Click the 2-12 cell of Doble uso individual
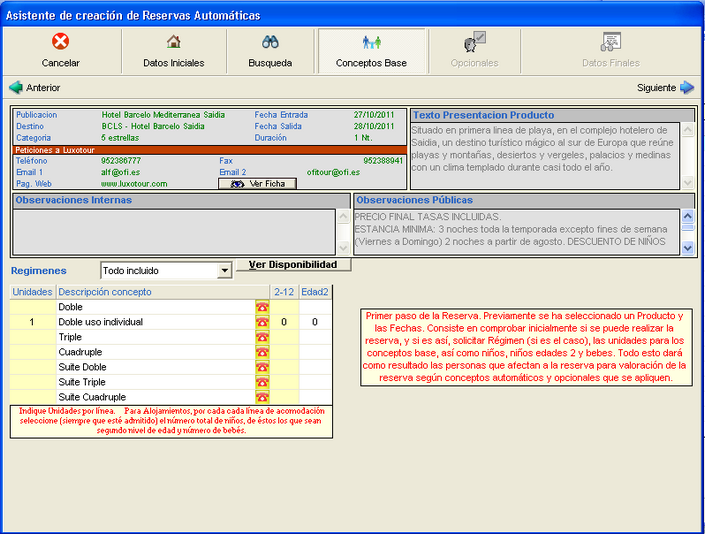The height and width of the screenshot is (534, 705). tap(284, 322)
